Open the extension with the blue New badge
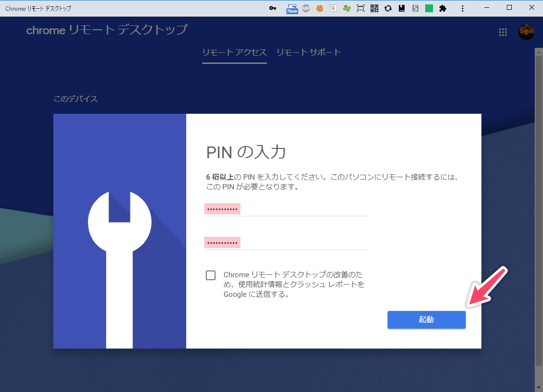Image resolution: width=543 pixels, height=392 pixels. 292,9
